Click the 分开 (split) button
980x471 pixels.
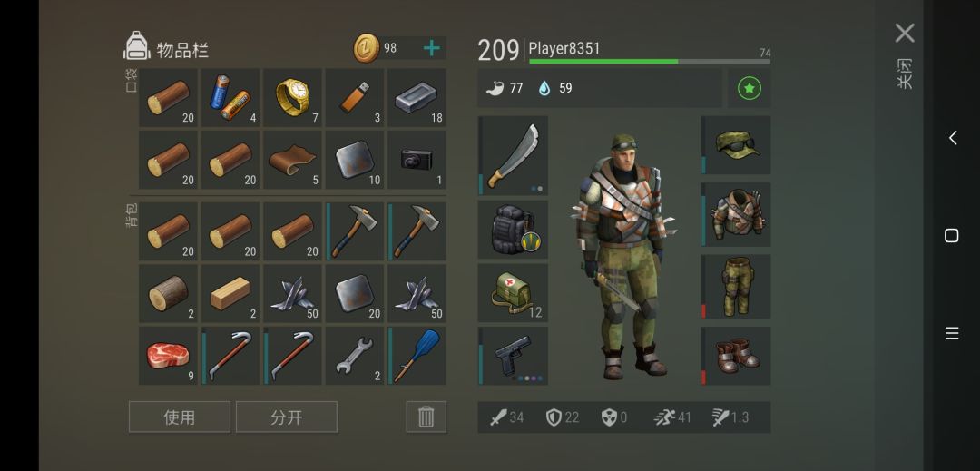286,417
